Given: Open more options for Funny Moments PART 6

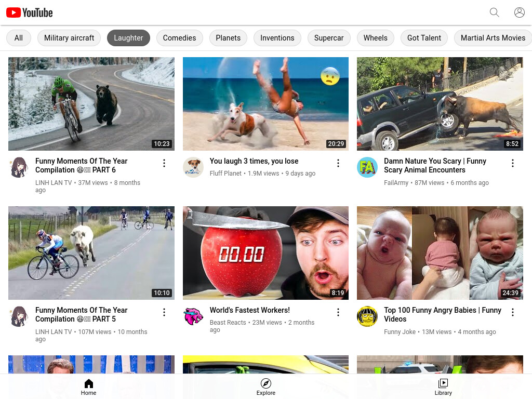Looking at the screenshot, I should click(x=164, y=163).
